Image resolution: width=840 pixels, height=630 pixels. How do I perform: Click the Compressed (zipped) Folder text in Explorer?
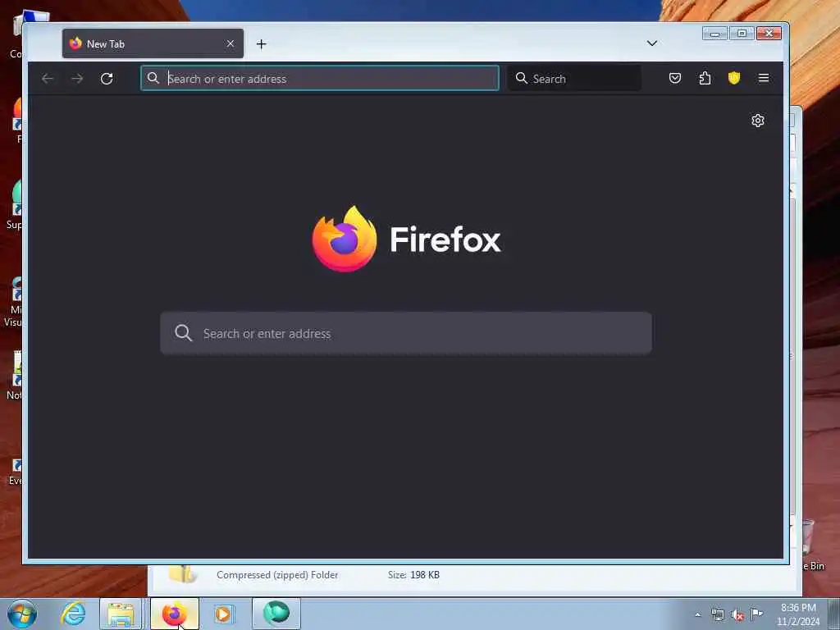(x=277, y=575)
